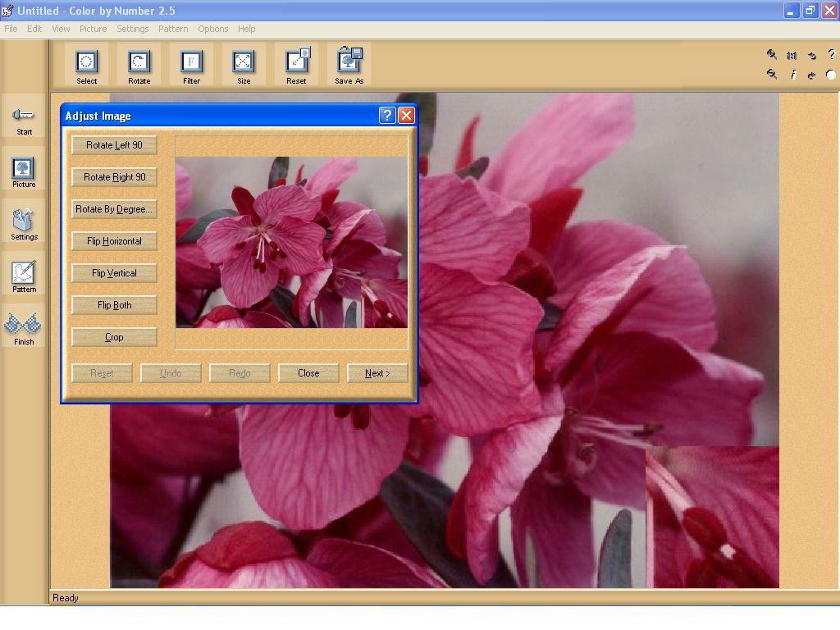Screen dimensions: 840x630
Task: Click the Next > button
Action: 377,373
